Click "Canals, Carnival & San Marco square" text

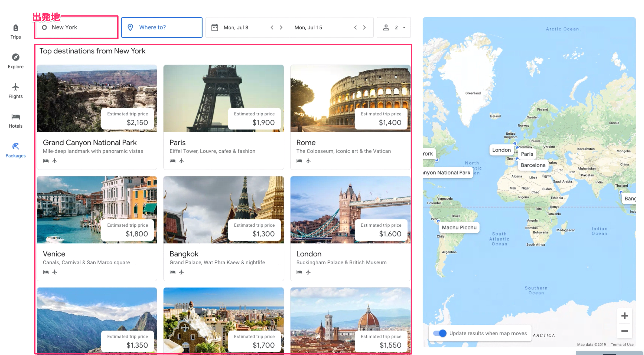(x=86, y=263)
